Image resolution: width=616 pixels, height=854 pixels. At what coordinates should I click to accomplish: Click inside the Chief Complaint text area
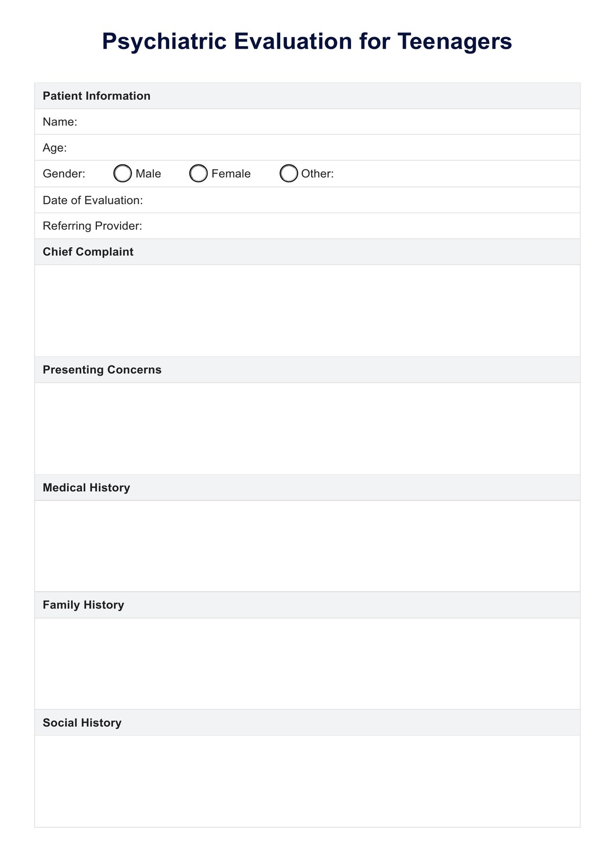307,311
